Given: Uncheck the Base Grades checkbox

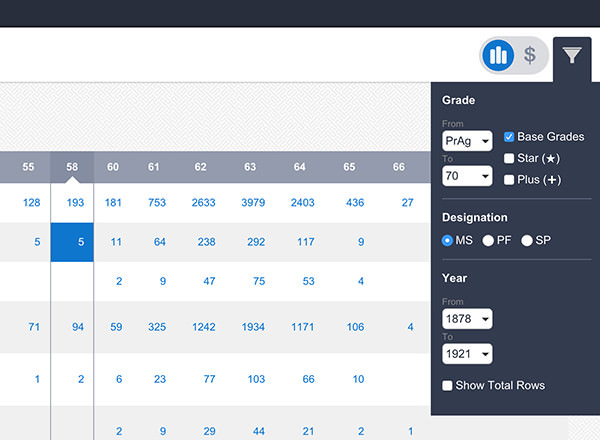Looking at the screenshot, I should click(x=509, y=136).
